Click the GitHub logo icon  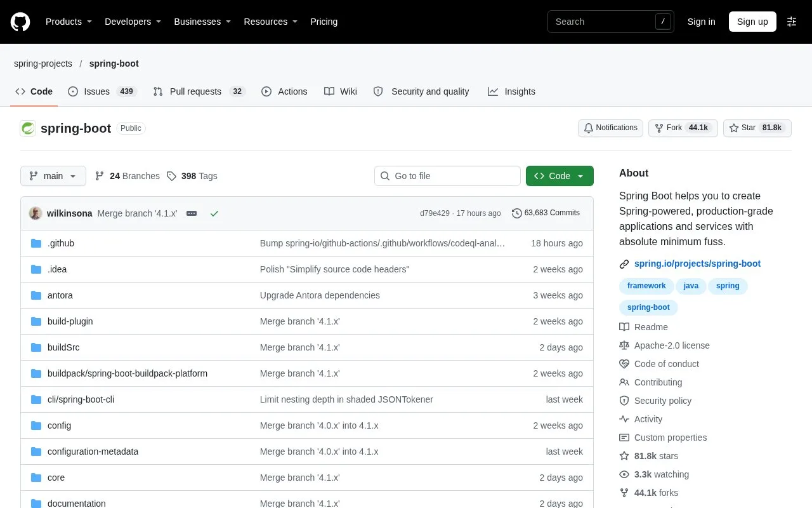tap(20, 22)
